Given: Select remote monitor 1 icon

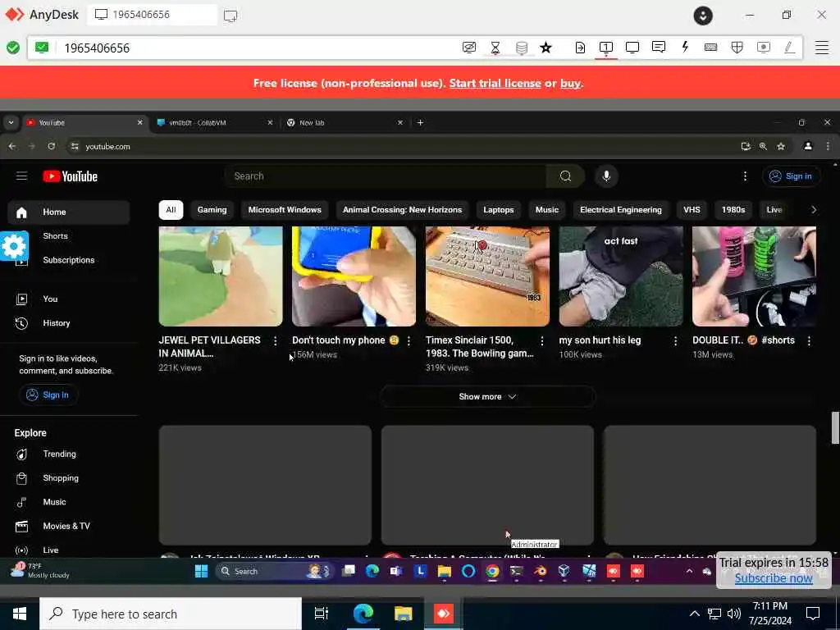Looking at the screenshot, I should coord(606,48).
